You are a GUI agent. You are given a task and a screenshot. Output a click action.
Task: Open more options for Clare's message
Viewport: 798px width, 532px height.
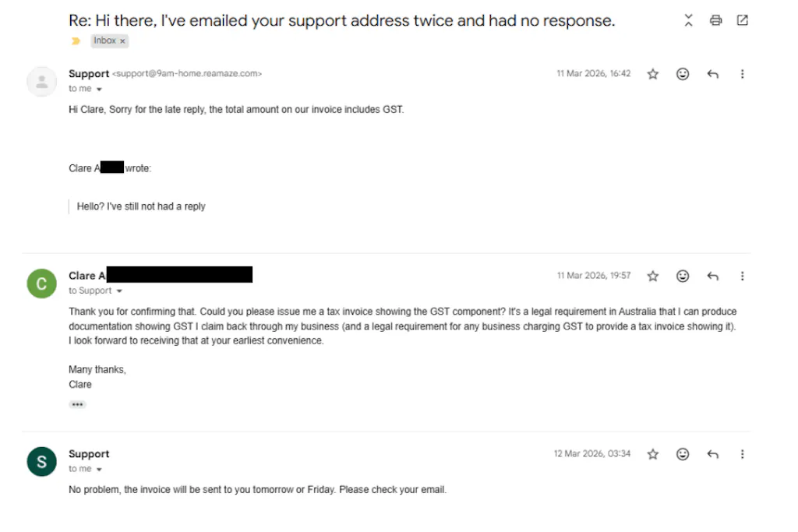click(742, 276)
